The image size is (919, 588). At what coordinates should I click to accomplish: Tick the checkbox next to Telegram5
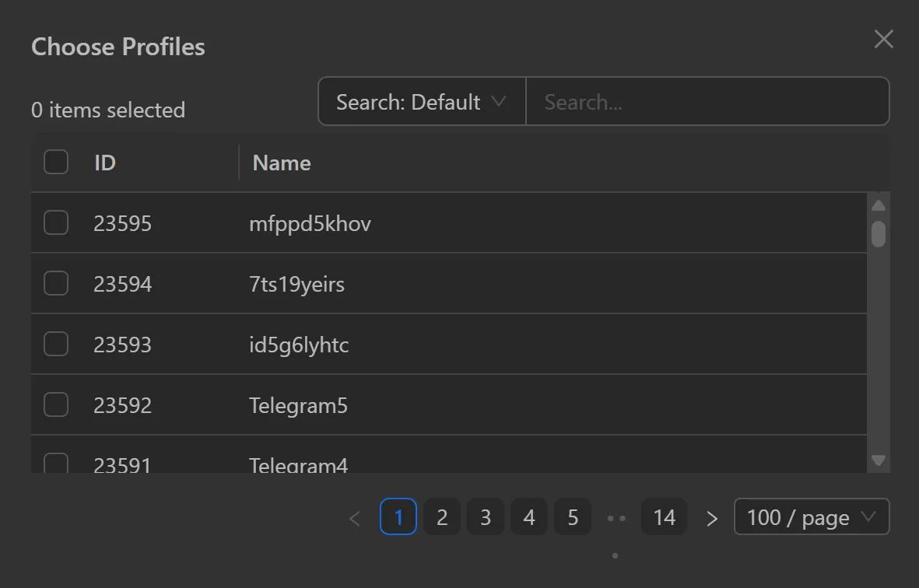55,404
